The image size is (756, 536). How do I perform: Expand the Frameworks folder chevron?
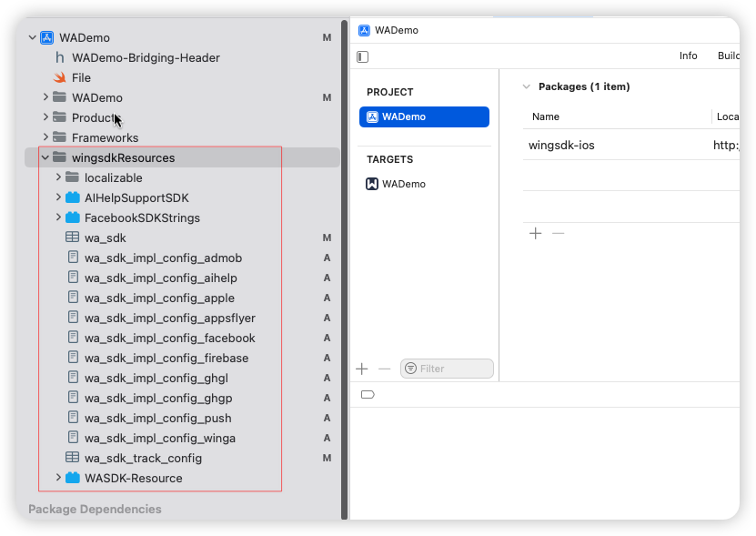click(45, 137)
